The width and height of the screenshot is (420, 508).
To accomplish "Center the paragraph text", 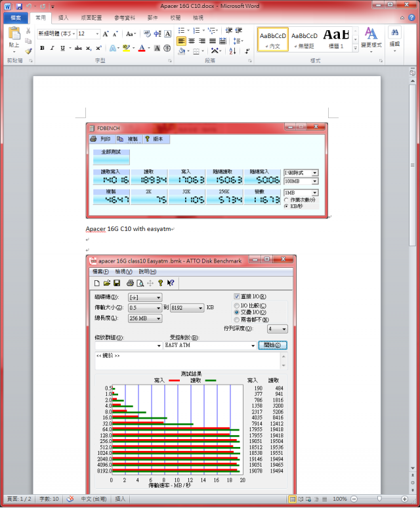I will [192, 41].
